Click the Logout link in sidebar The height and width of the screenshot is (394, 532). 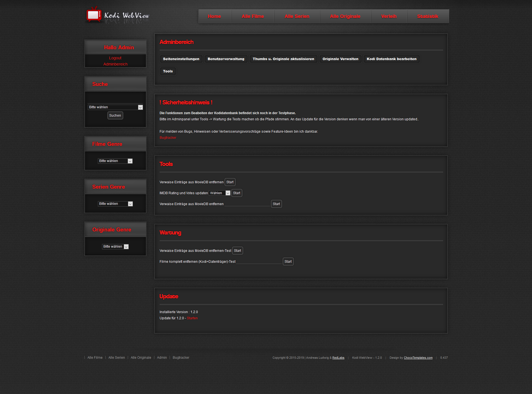(x=115, y=58)
